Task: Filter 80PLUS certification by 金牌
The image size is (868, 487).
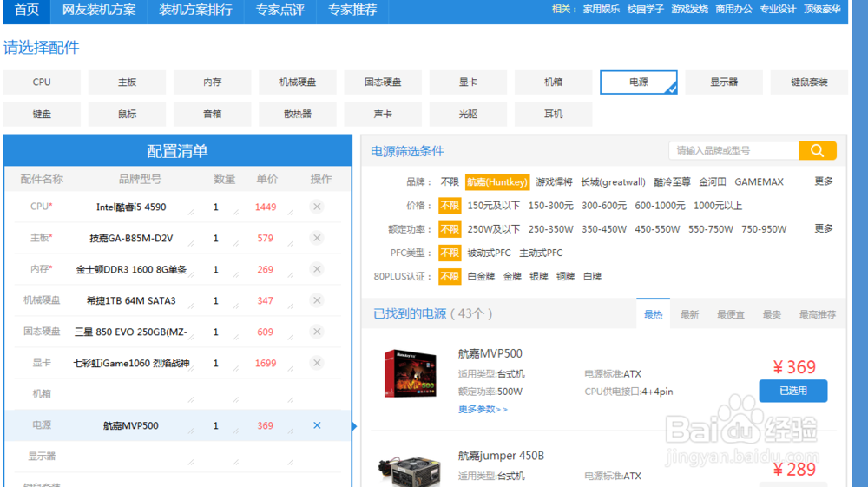Action: coord(512,276)
